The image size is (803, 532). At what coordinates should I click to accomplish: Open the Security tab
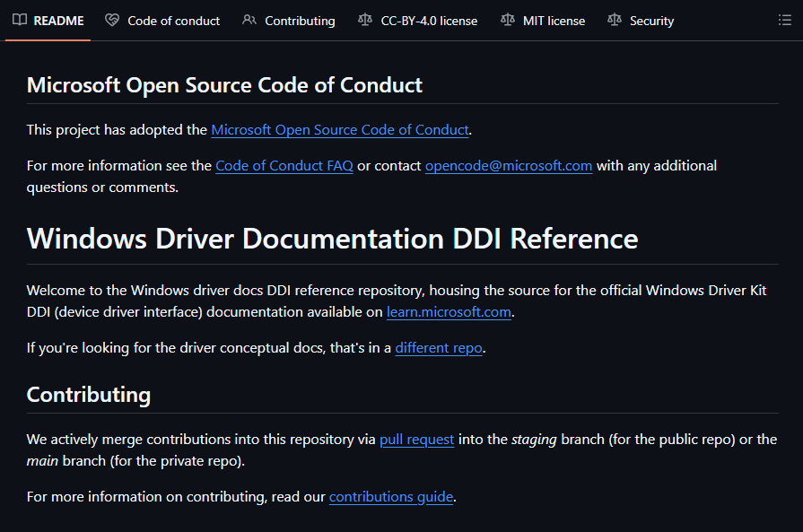(x=641, y=21)
